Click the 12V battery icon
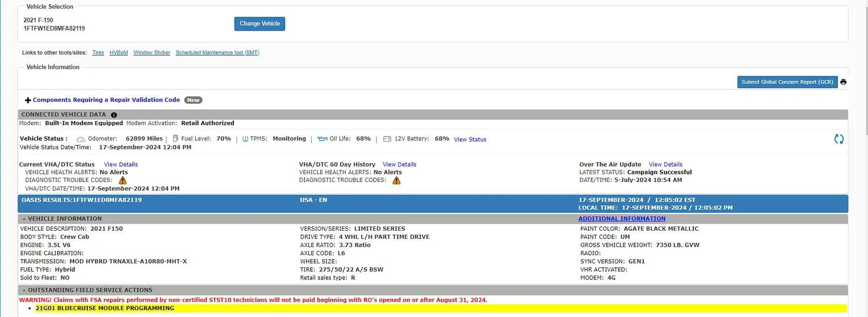The height and width of the screenshot is (317, 868). tap(387, 139)
